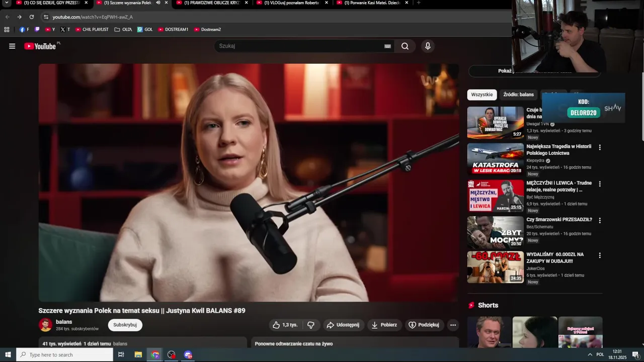Open the KATASTROFA W LESIE KABACKIM thumbnail
The width and height of the screenshot is (644, 362).
pyautogui.click(x=496, y=159)
